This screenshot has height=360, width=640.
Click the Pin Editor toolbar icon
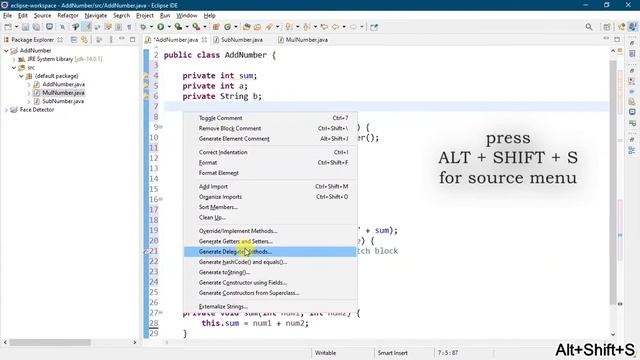[374, 27]
